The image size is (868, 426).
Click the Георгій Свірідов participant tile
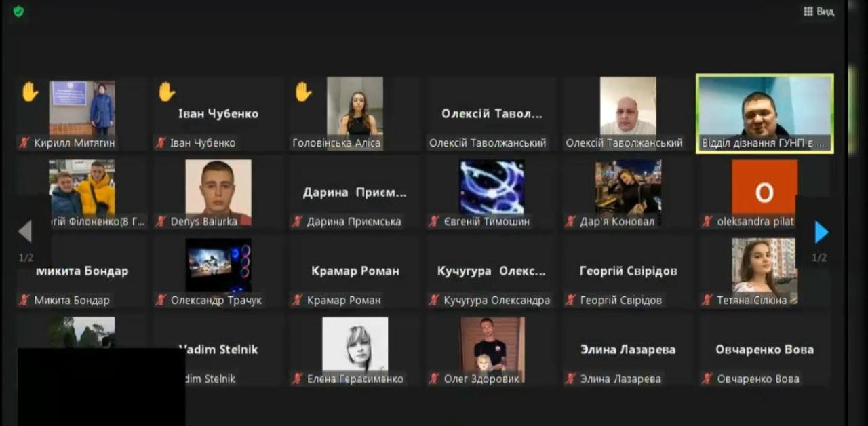628,271
